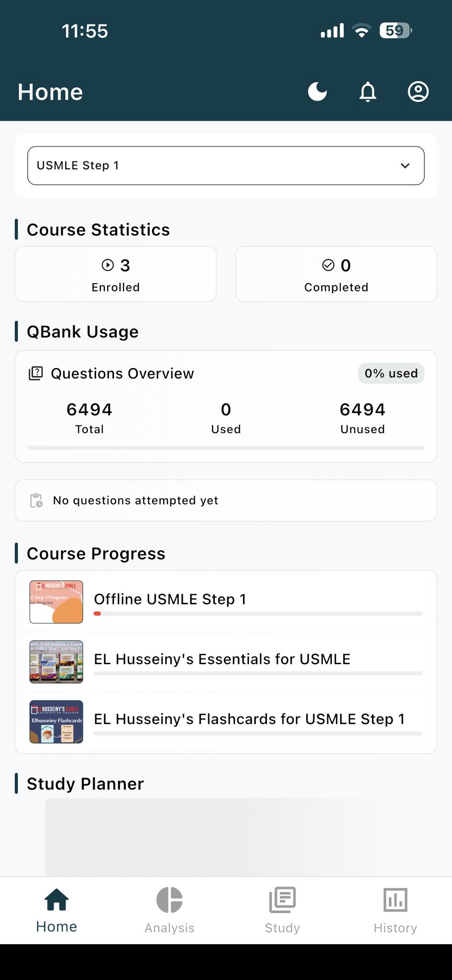The height and width of the screenshot is (980, 452).
Task: Go to the Study tab
Action: coord(282,910)
